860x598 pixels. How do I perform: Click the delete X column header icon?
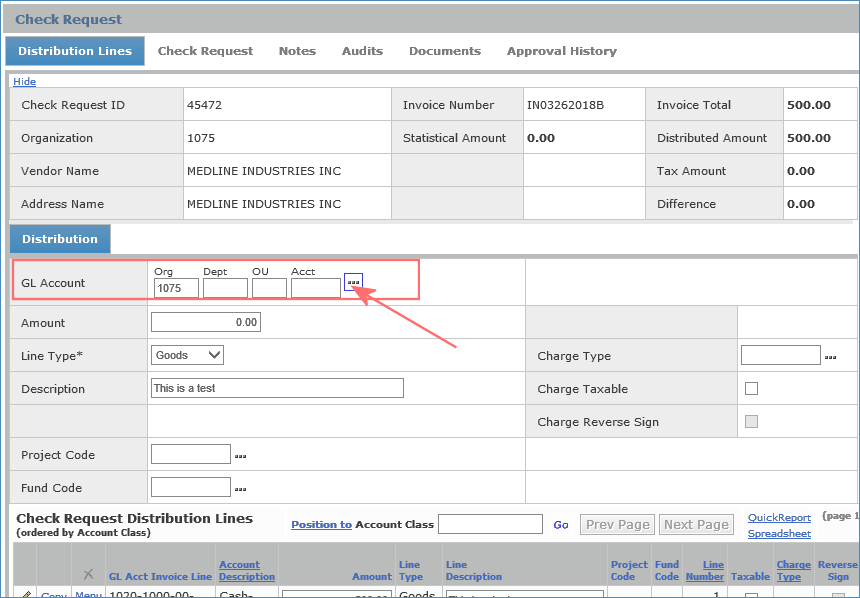click(88, 574)
